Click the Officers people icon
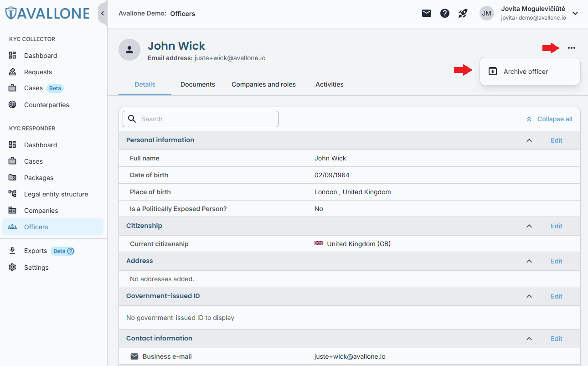Viewport: 588px width, 366px height. [13, 227]
